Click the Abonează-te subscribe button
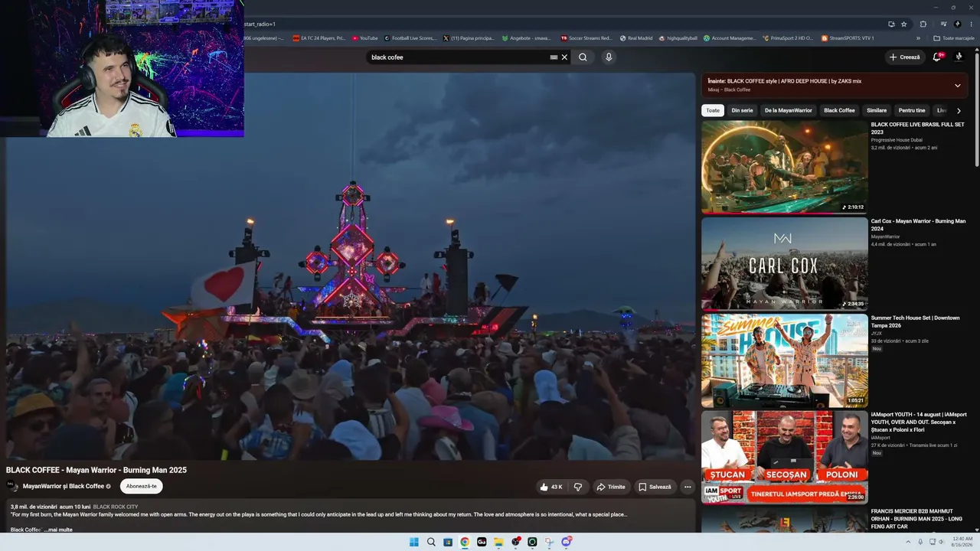980x551 pixels. point(141,486)
